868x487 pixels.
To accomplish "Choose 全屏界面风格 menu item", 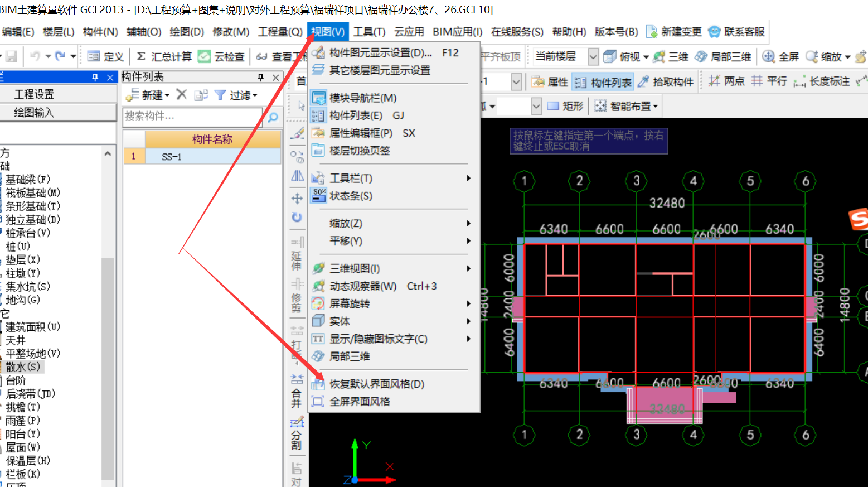I will click(394, 402).
